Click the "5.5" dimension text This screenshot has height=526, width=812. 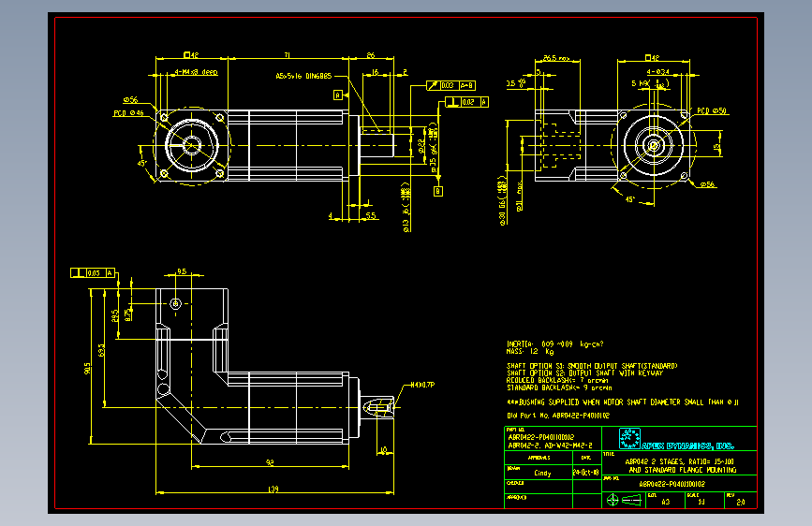click(371, 215)
